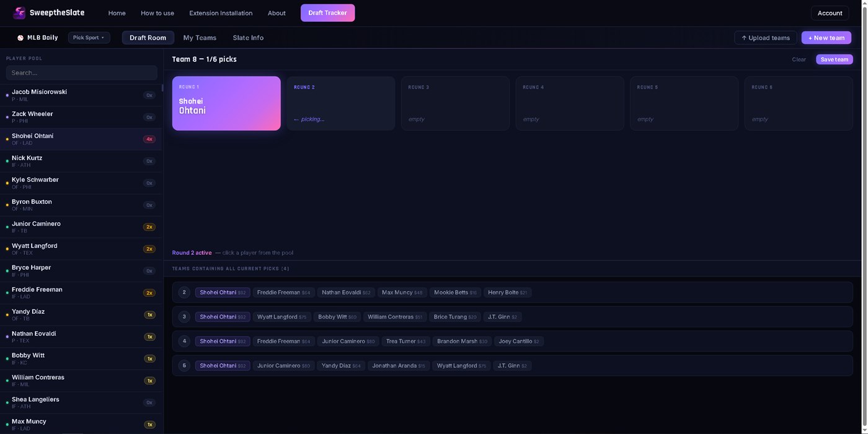
Task: Click Trea Turner $43 chip
Action: (x=405, y=341)
